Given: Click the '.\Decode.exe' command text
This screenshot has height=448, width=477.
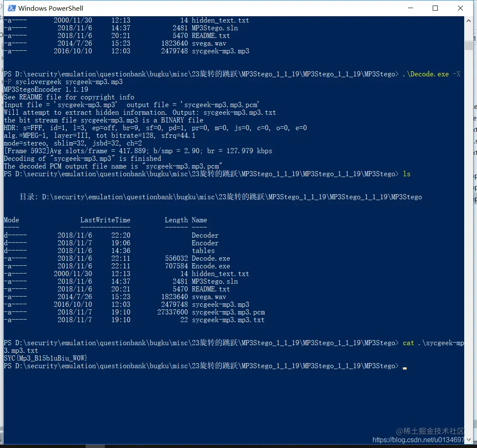Looking at the screenshot, I should [425, 74].
